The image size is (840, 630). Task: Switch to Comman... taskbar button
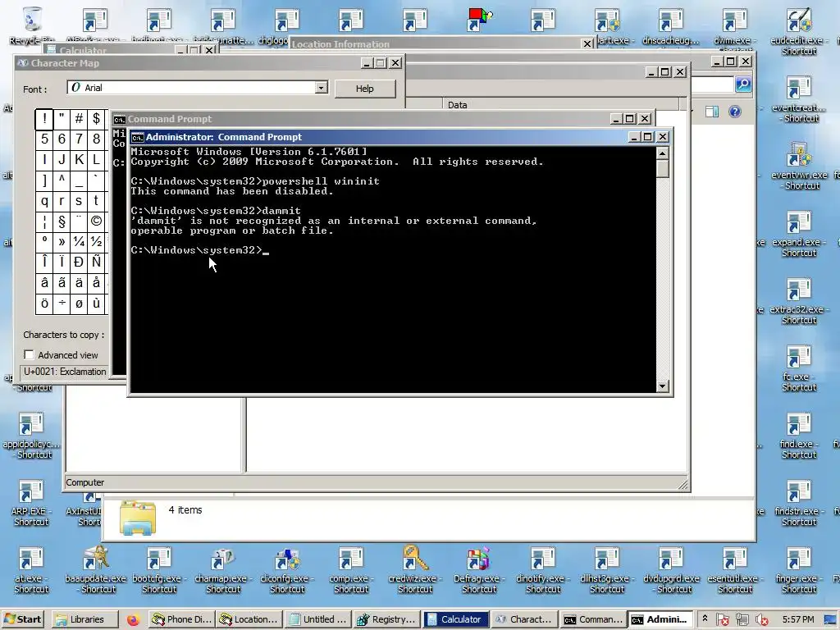[x=592, y=619]
